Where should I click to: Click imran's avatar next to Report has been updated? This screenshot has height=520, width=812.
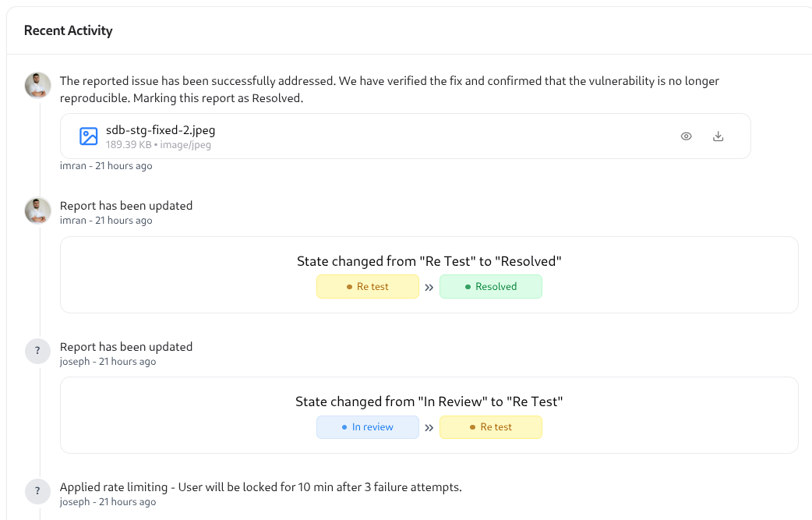[38, 210]
